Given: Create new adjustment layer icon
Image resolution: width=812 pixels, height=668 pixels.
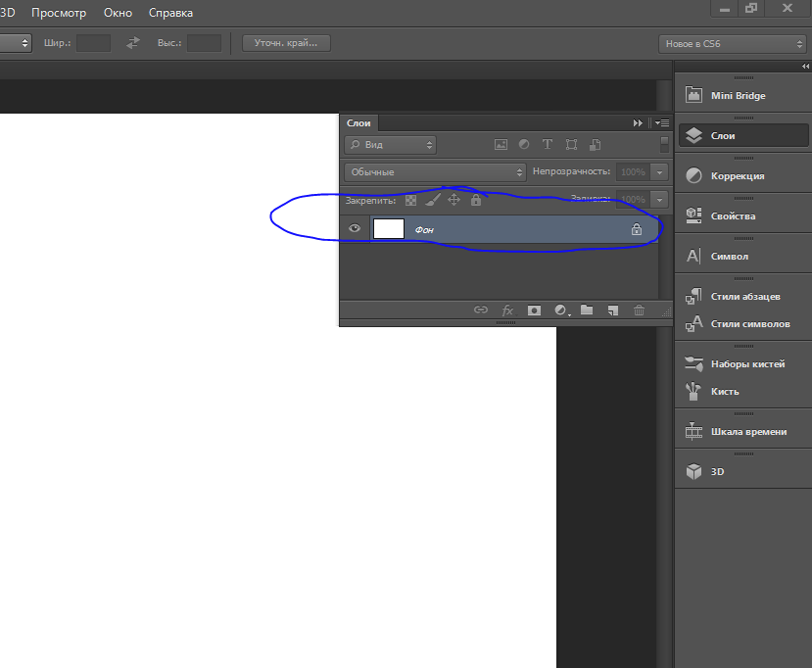Looking at the screenshot, I should [x=561, y=310].
